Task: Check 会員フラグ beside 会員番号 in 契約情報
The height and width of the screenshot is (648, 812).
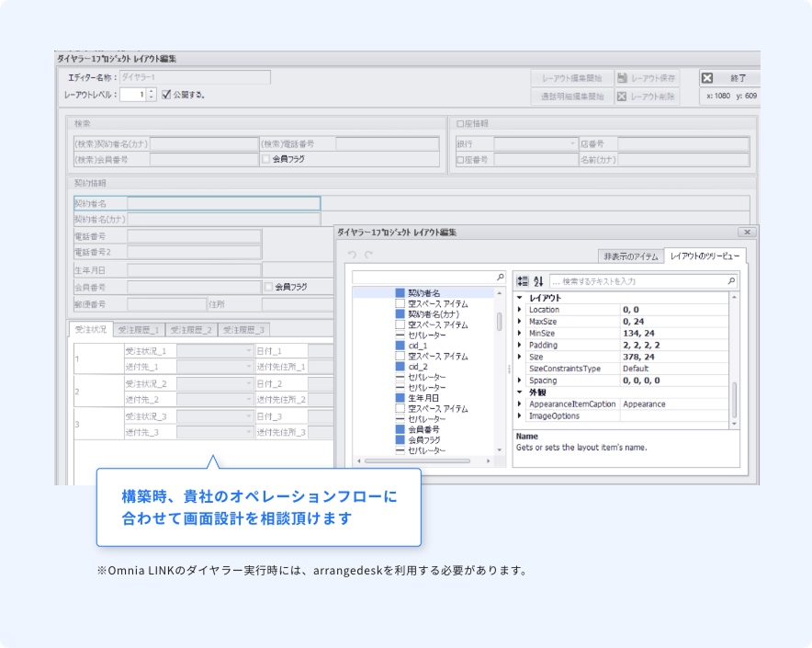Action: click(268, 287)
